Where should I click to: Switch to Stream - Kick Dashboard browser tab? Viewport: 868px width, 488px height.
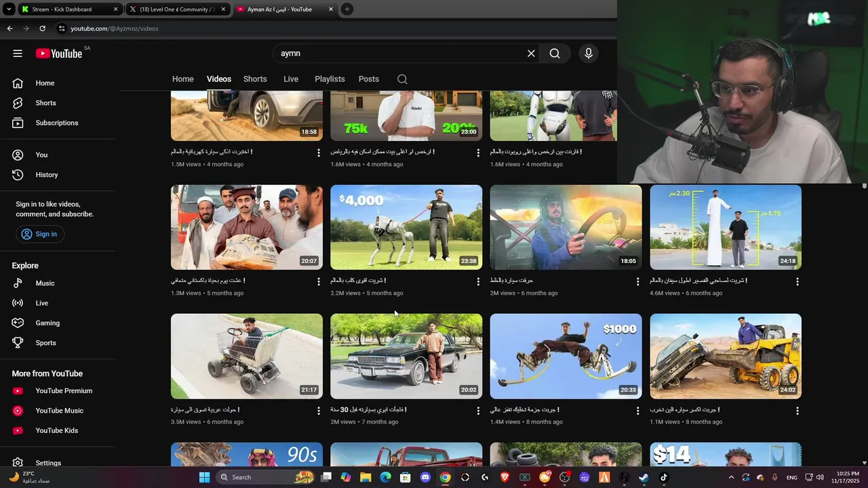coord(70,9)
